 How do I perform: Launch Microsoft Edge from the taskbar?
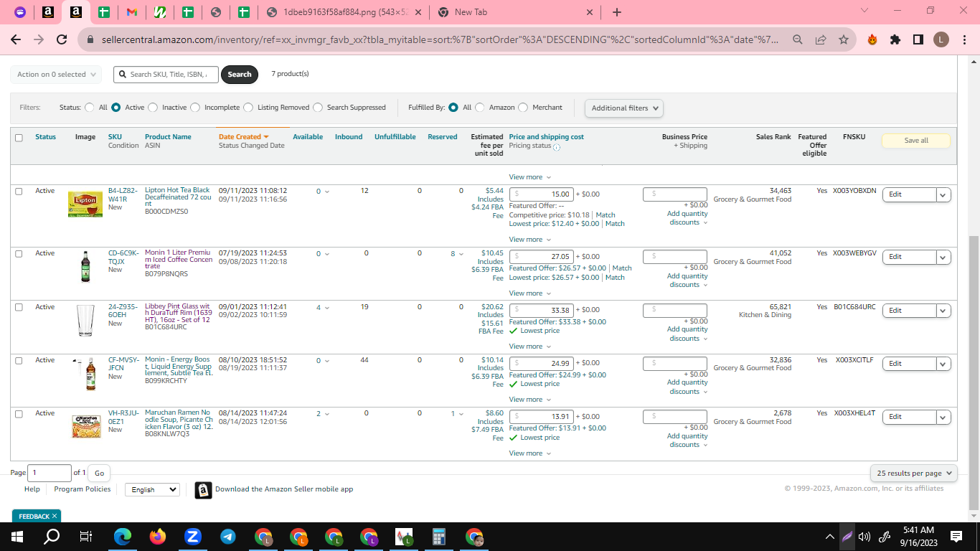pos(123,536)
